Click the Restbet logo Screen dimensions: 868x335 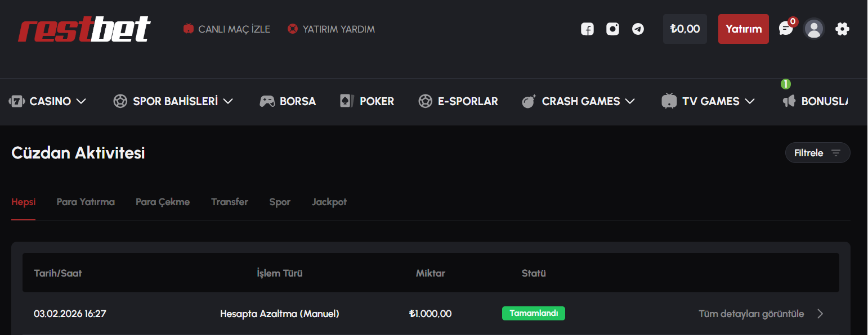84,29
